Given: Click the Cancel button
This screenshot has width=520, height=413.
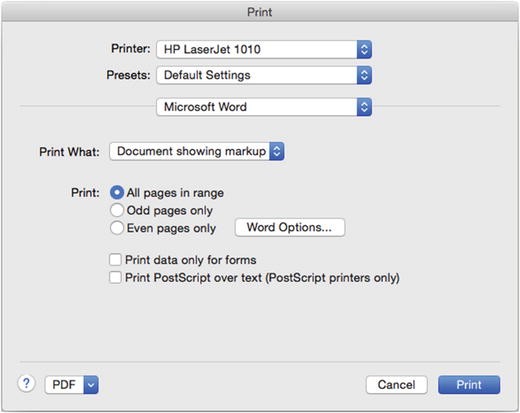Looking at the screenshot, I should (396, 385).
